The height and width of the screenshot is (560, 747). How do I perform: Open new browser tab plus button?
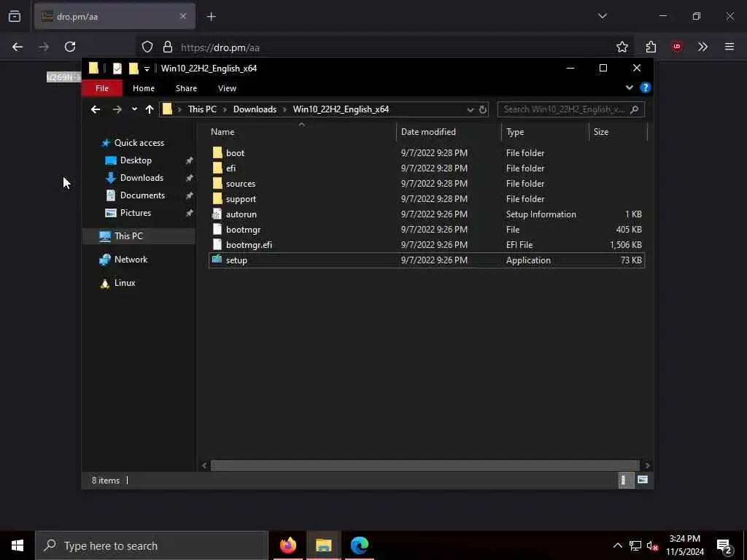(x=211, y=17)
